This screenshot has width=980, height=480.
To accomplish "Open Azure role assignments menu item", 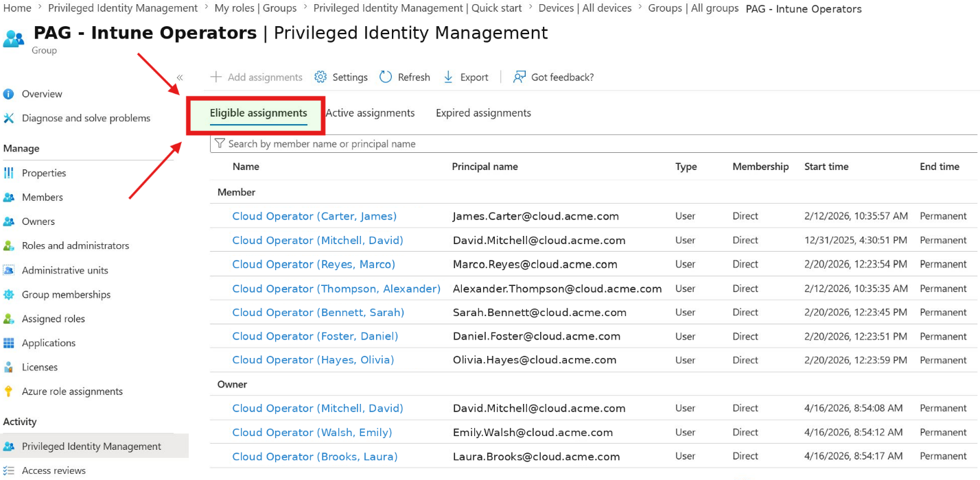I will coord(72,392).
